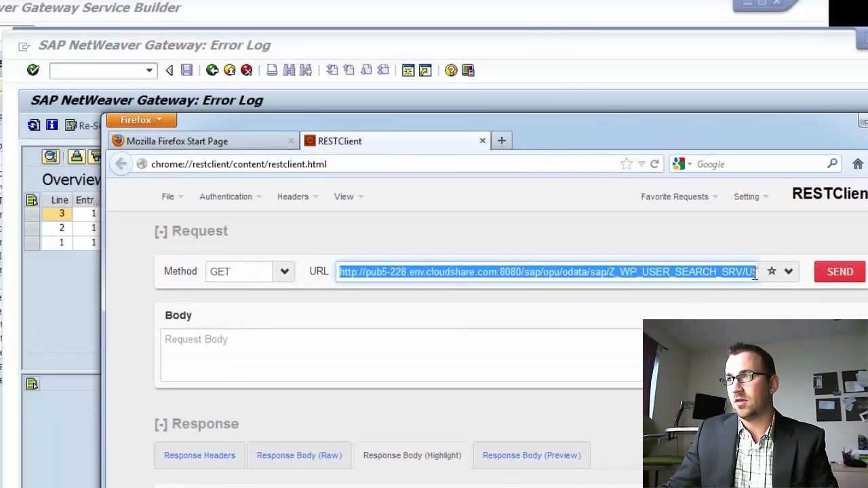Click the SAP Save diskette icon
This screenshot has width=868, height=488.
tap(186, 70)
